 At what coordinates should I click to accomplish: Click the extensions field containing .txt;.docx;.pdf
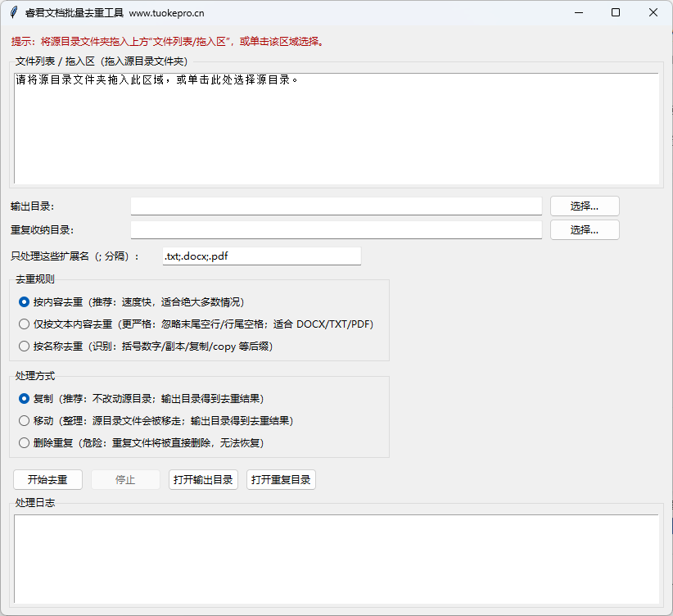point(261,256)
